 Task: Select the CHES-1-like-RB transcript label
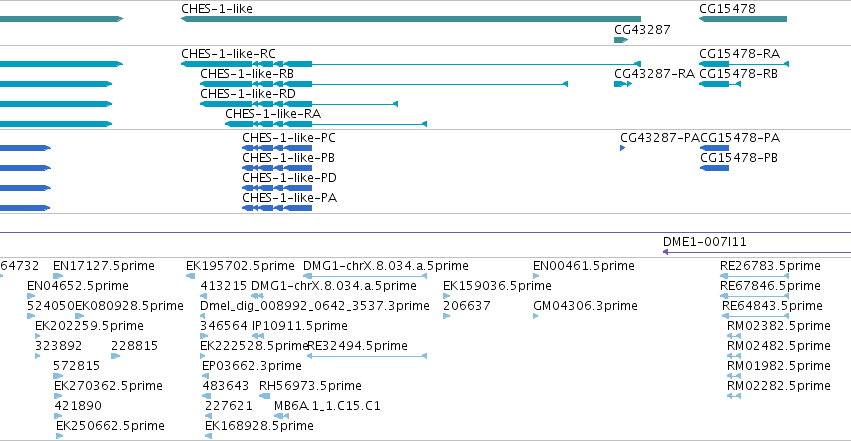pyautogui.click(x=247, y=74)
